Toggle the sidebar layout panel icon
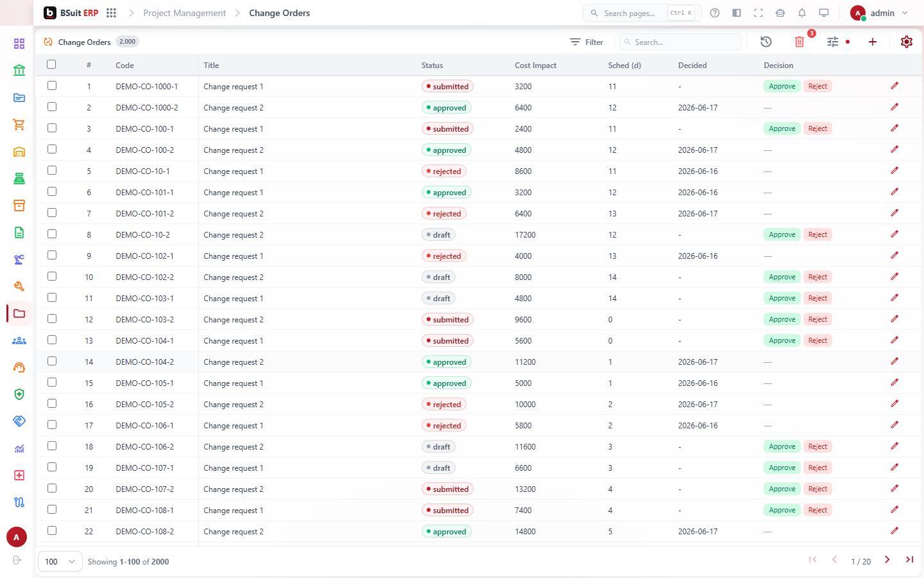The width and height of the screenshot is (924, 578). point(737,13)
